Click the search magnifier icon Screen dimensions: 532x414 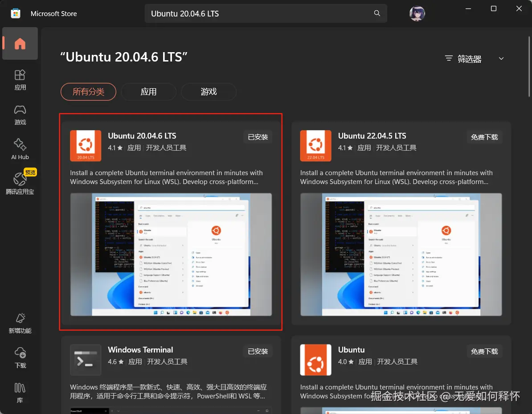(377, 13)
